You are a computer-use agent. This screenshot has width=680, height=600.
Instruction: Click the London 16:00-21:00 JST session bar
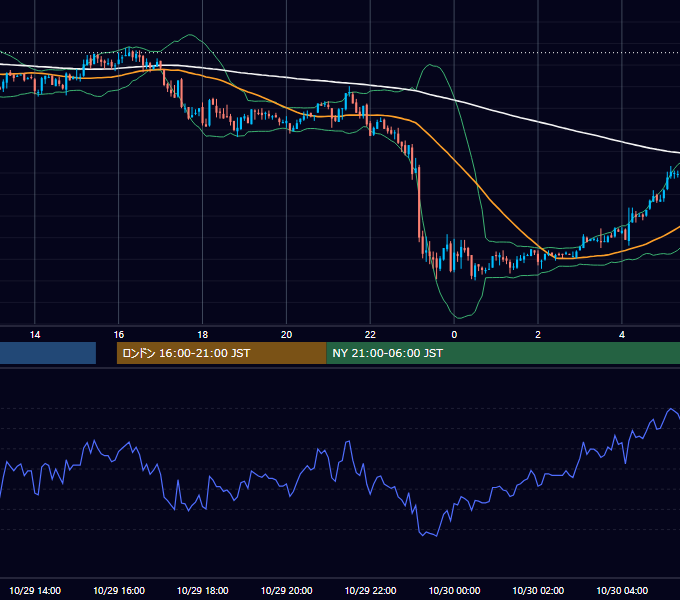click(222, 353)
